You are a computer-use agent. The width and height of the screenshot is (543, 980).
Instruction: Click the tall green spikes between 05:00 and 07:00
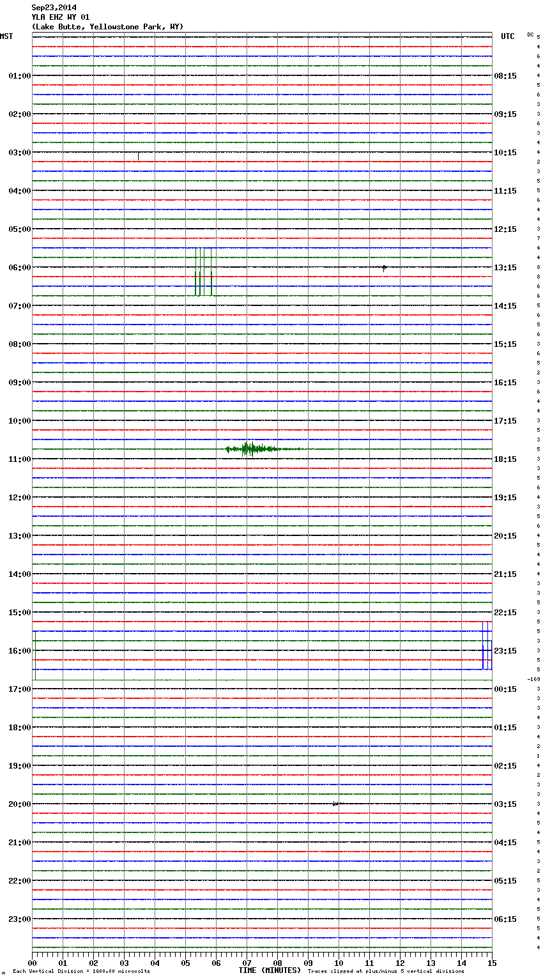(x=204, y=272)
